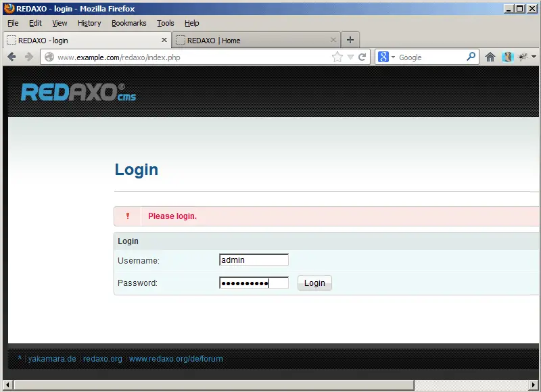The image size is (541, 392).
Task: Click the 'Password:' label
Action: pos(137,283)
